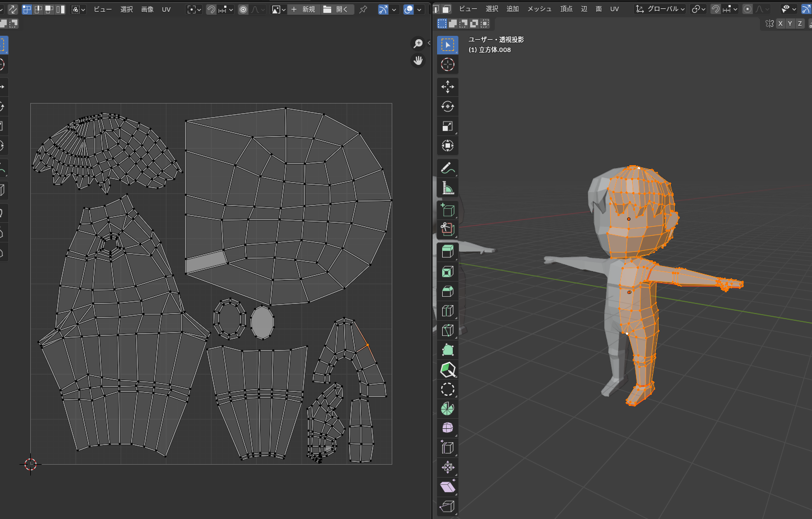
Task: Open snap options dropdown in UV editor
Action: point(225,10)
